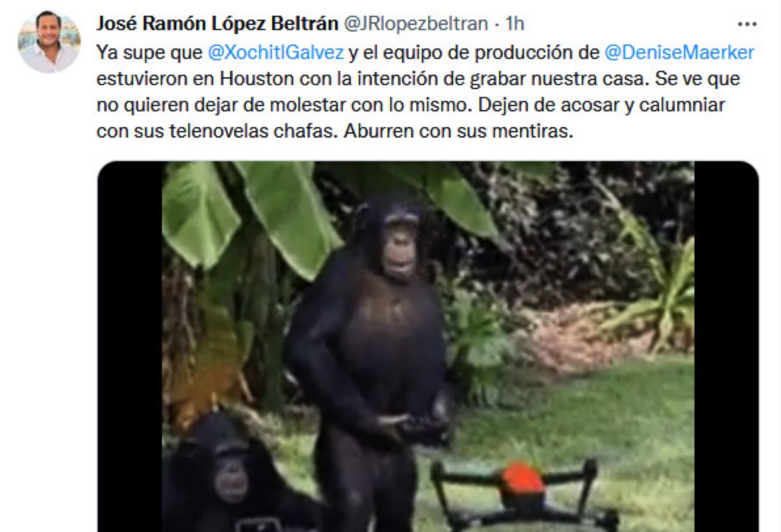Play the embedded chimpanzee video

click(428, 347)
